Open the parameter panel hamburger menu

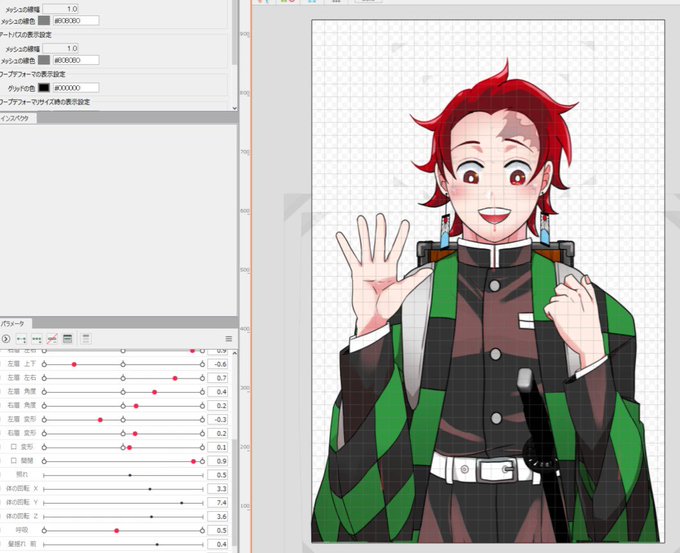(x=229, y=339)
